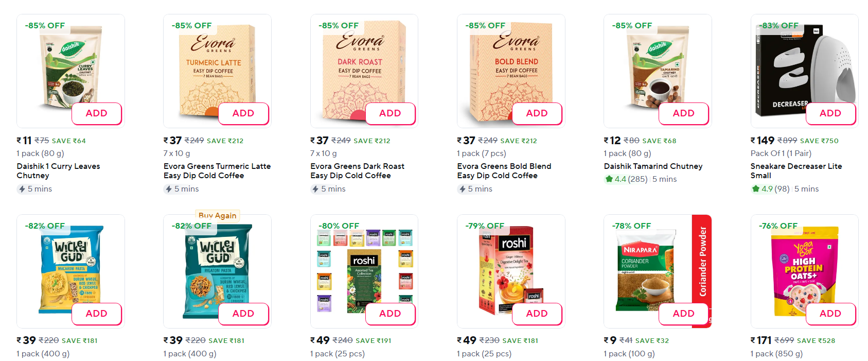868x361 pixels.
Task: Add Sneakare Decreaser Lite to cart
Action: pos(830,113)
